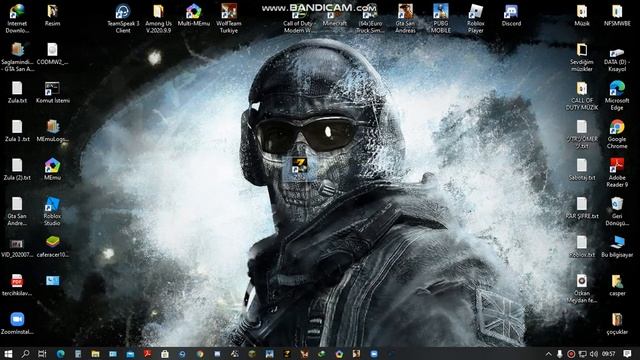The height and width of the screenshot is (360, 640).
Task: Launch Adobe Reader 9 shortcut
Action: pos(617,173)
